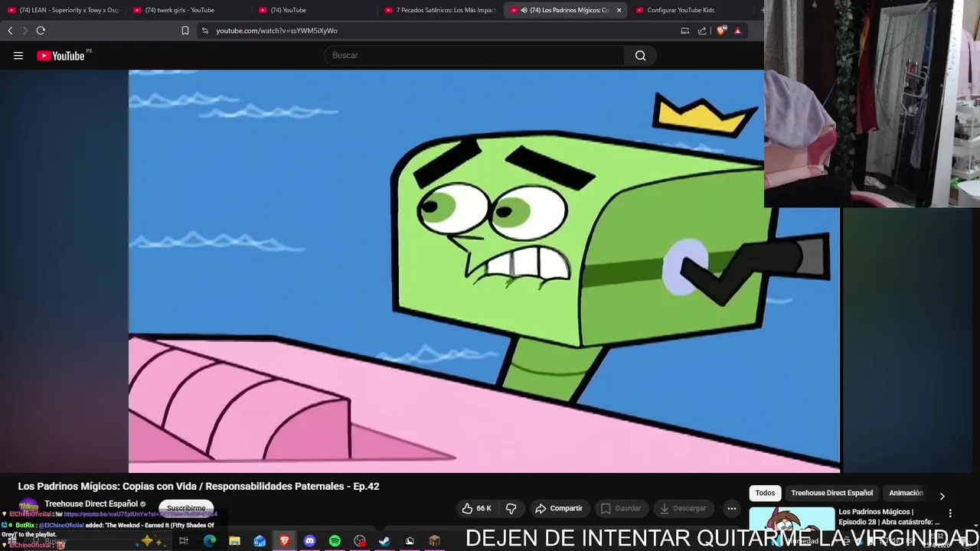Open Discord from the taskbar
Image resolution: width=980 pixels, height=551 pixels.
[309, 541]
